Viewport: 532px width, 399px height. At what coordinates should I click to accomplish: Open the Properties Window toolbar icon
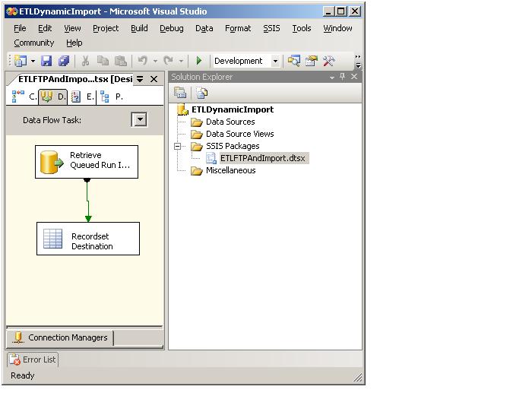tap(311, 61)
